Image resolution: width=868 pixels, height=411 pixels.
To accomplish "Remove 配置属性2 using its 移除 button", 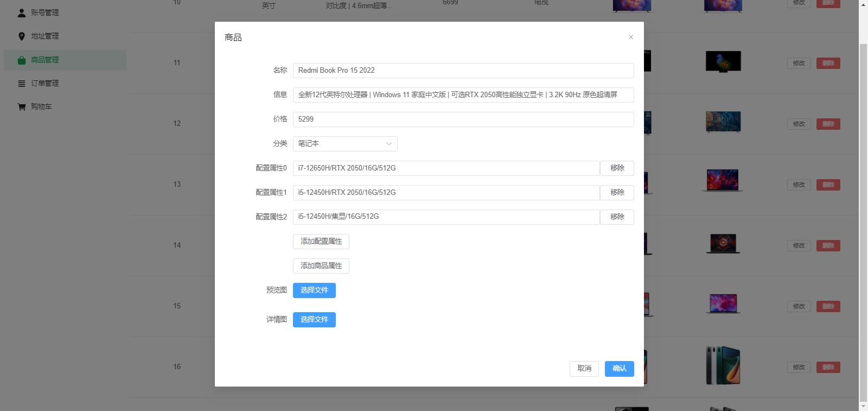I will pos(617,217).
